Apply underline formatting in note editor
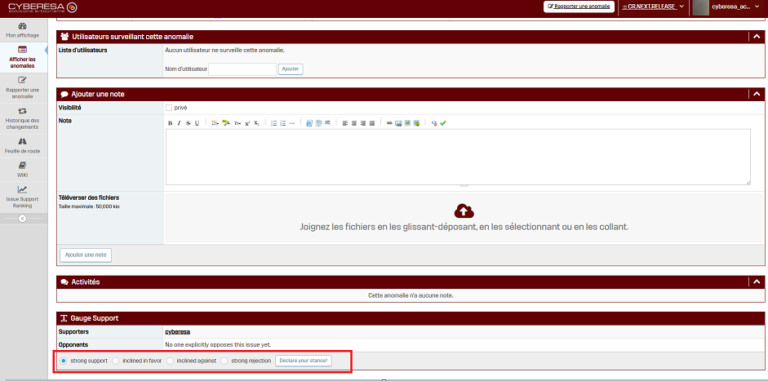This screenshot has width=768, height=381. pyautogui.click(x=197, y=123)
